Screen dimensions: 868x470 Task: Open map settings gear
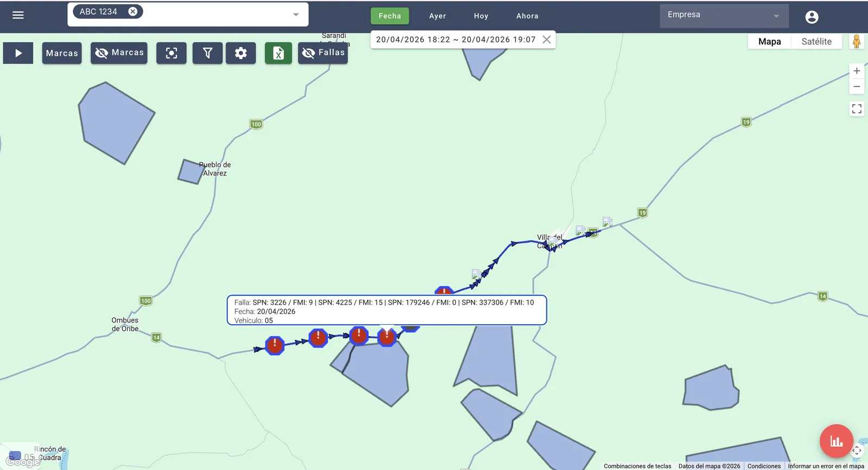click(241, 53)
